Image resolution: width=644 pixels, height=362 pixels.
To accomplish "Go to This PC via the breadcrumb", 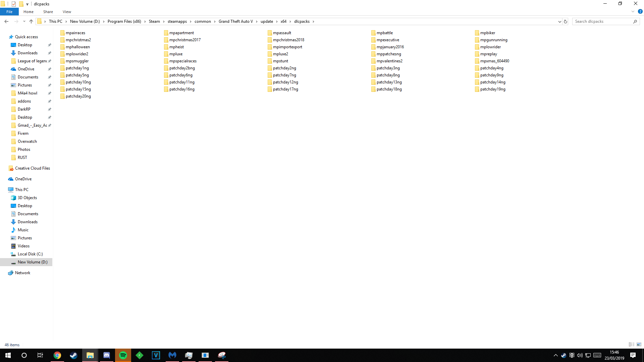I will point(56,21).
